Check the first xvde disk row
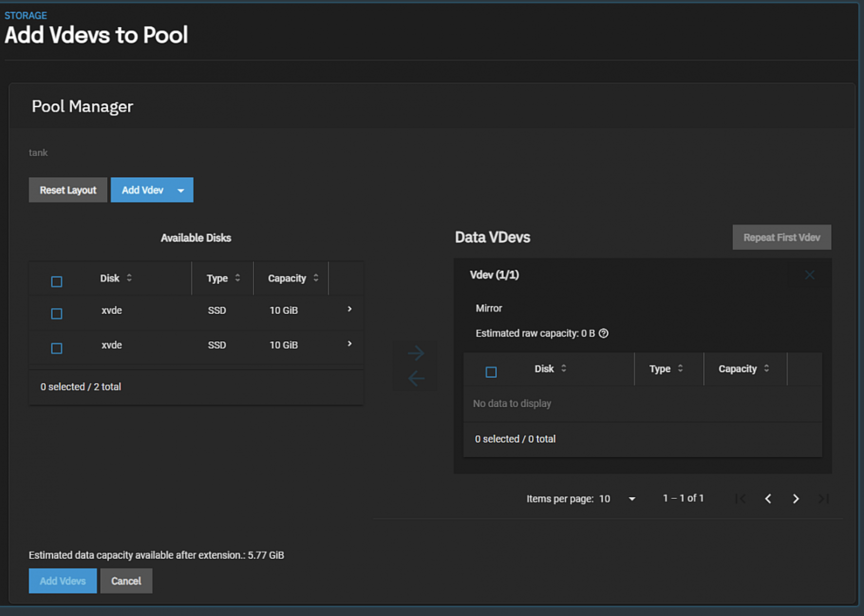 57,314
